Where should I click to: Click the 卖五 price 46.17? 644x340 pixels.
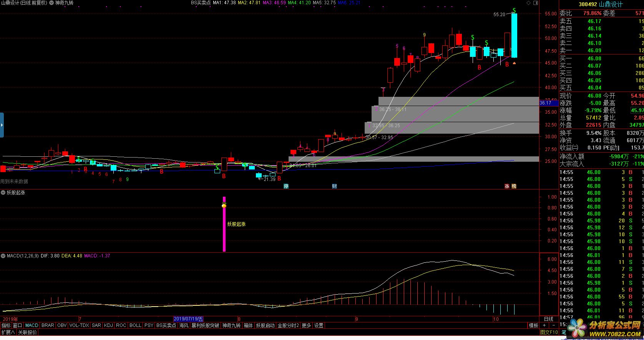[x=594, y=21]
